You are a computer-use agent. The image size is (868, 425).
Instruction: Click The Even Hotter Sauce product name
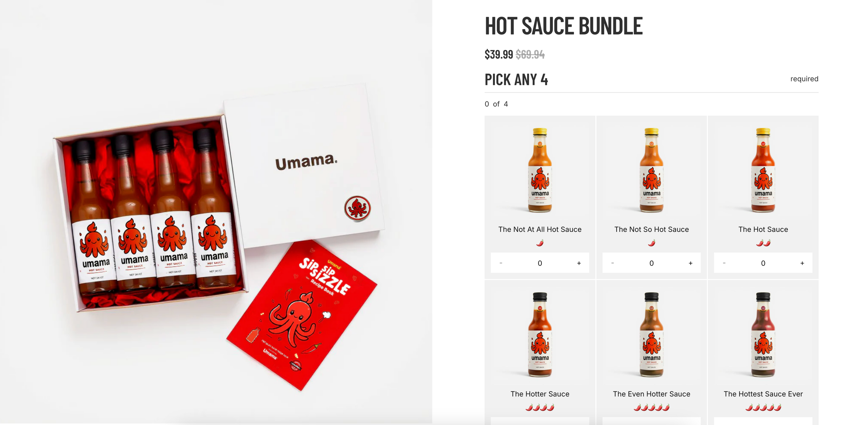(x=651, y=394)
